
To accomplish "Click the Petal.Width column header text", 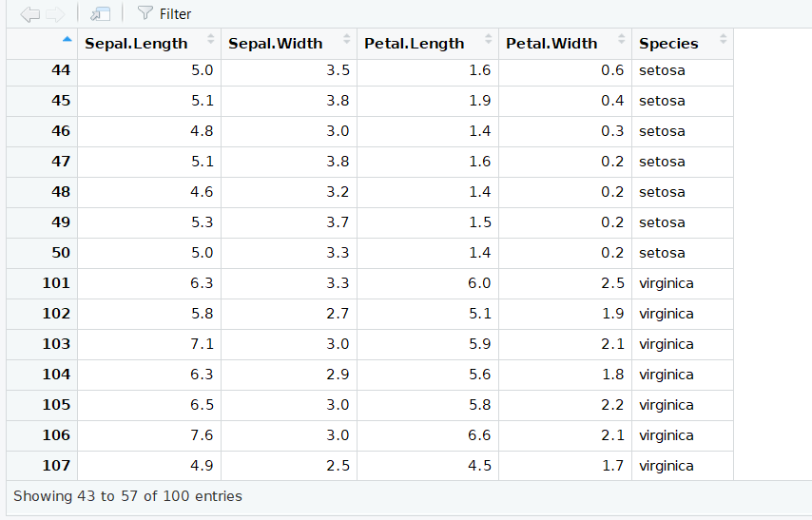I will click(551, 43).
